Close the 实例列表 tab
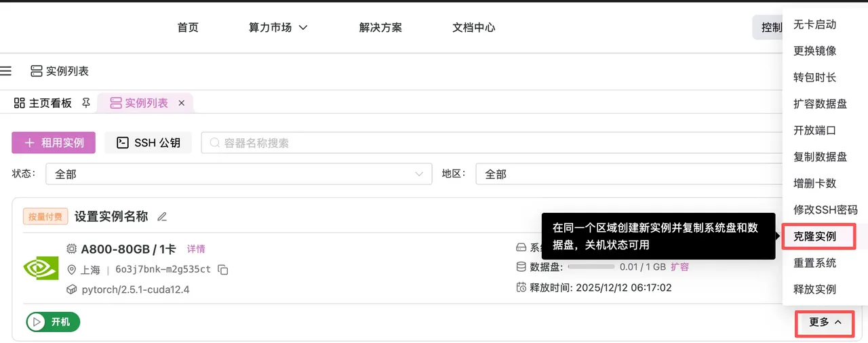The image size is (868, 343). coord(181,103)
